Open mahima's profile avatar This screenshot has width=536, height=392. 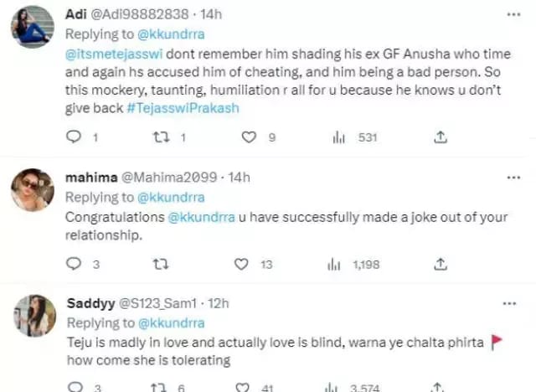click(x=33, y=190)
